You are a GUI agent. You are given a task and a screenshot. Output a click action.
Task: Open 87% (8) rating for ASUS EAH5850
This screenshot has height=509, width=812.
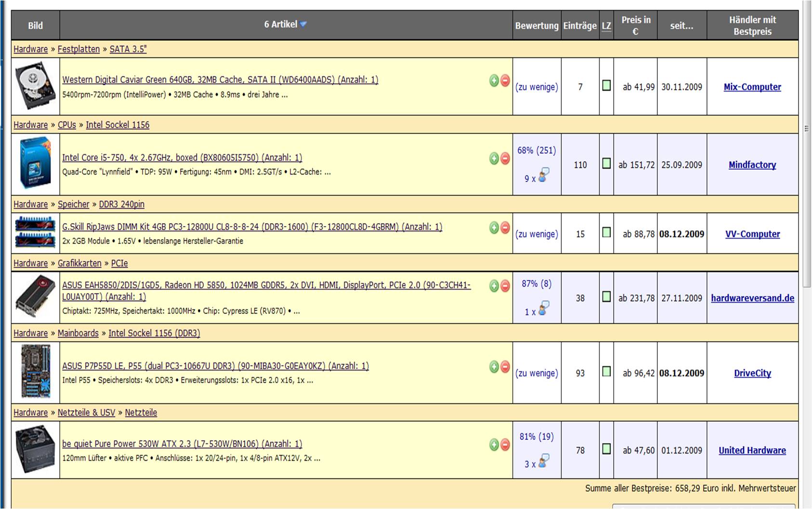(537, 284)
